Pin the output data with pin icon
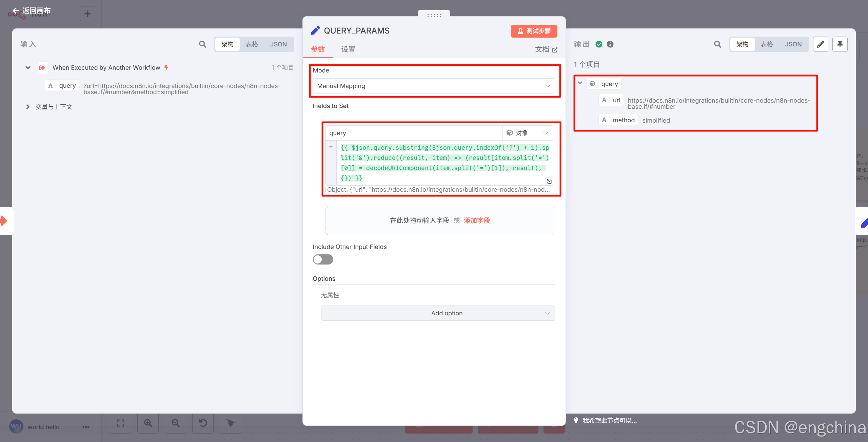 (840, 44)
